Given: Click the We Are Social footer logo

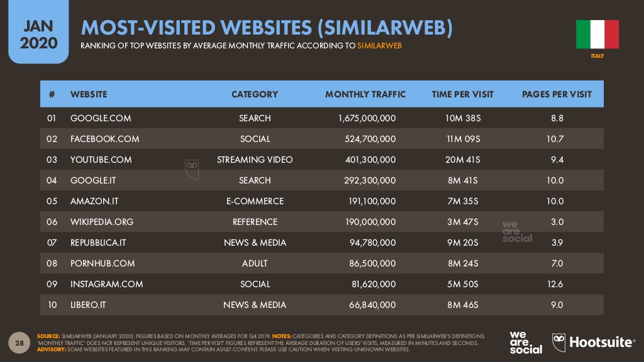Looking at the screenshot, I should [x=526, y=343].
